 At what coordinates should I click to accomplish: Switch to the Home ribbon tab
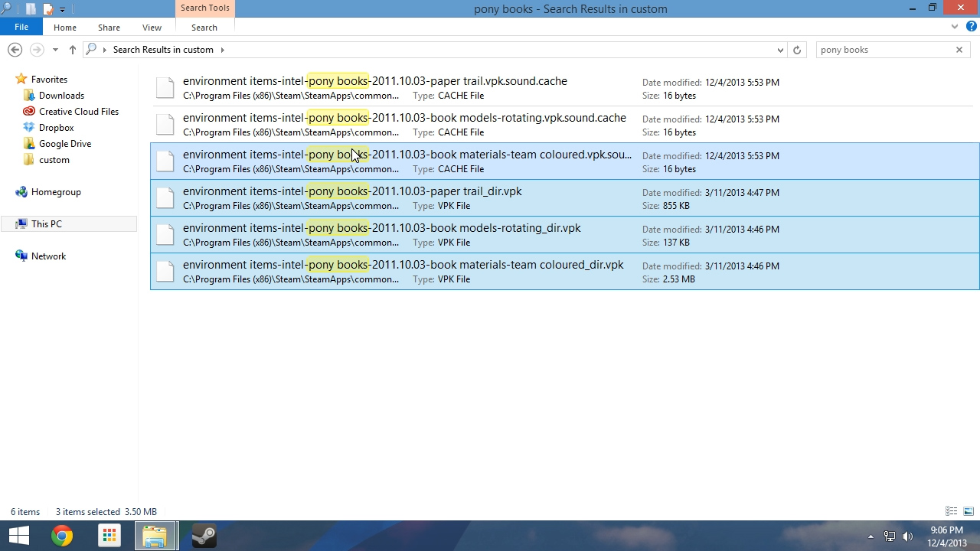65,28
